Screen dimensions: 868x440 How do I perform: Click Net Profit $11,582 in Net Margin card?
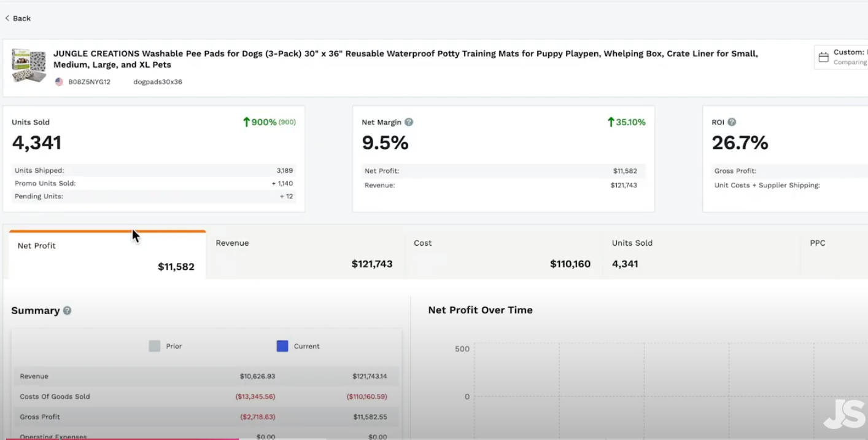625,171
